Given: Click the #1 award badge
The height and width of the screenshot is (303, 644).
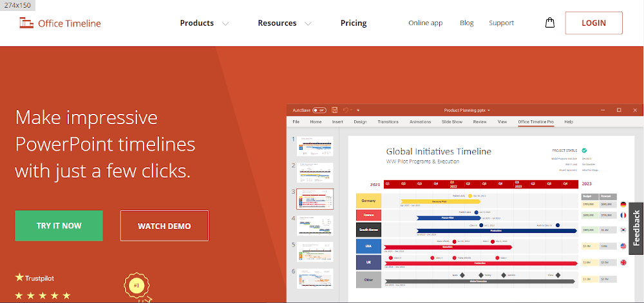Looking at the screenshot, I should [137, 285].
